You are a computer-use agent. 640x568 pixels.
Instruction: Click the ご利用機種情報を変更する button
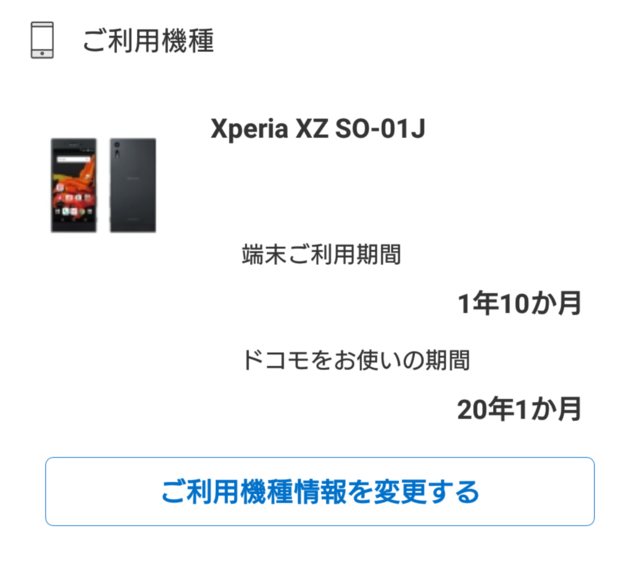[320, 491]
